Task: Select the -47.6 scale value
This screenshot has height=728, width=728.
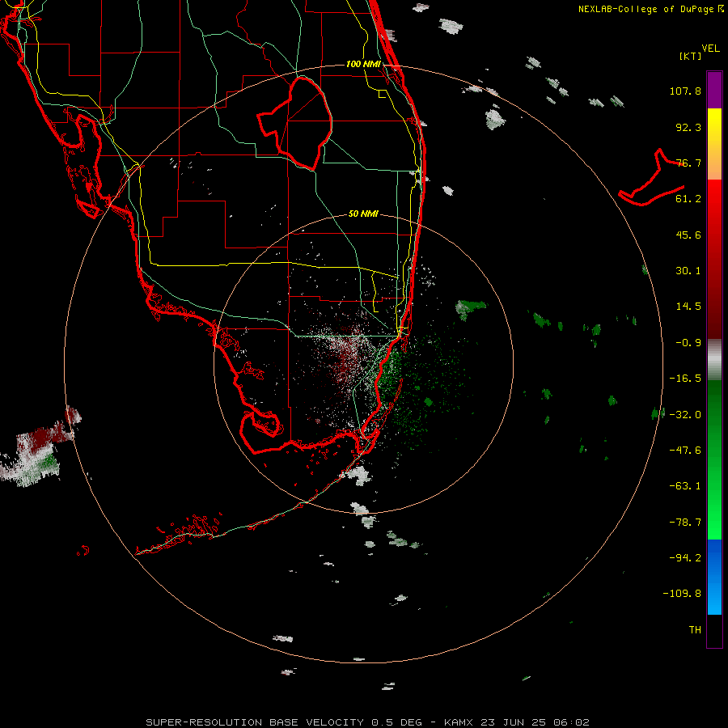Action: [685, 451]
